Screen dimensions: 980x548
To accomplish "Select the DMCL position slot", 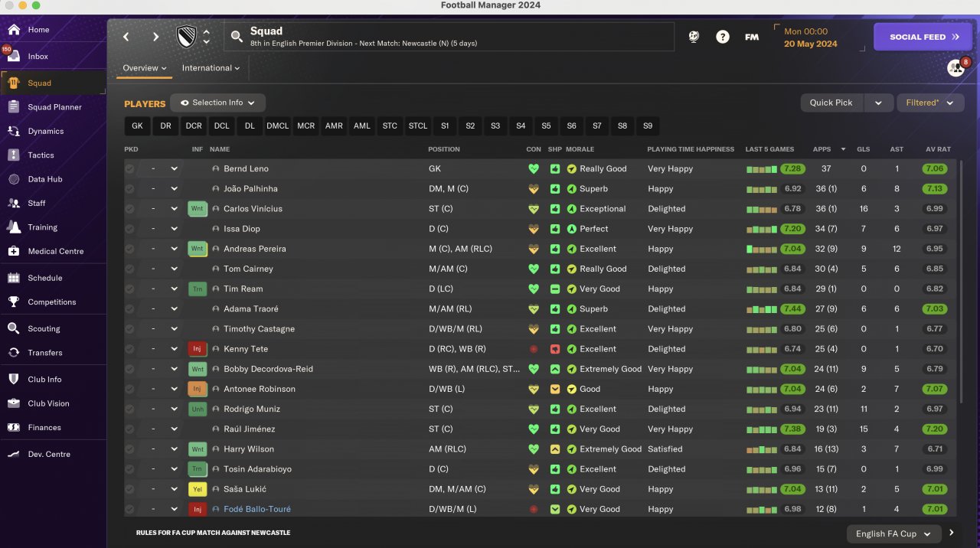I will (278, 126).
